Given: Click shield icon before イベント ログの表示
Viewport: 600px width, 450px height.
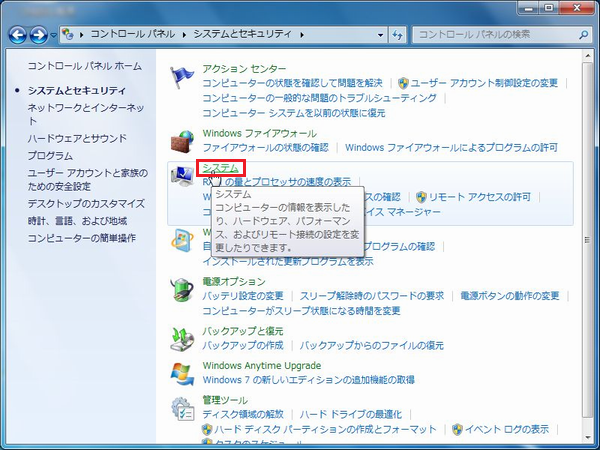Looking at the screenshot, I should pyautogui.click(x=457, y=429).
